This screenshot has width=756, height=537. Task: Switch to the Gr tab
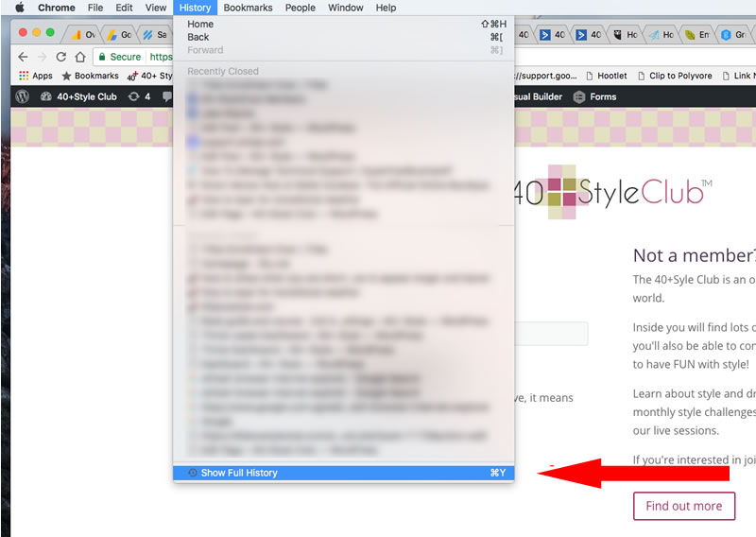733,35
